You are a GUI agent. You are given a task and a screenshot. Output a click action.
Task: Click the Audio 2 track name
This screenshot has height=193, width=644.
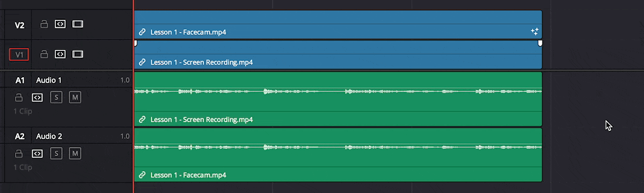tap(49, 136)
